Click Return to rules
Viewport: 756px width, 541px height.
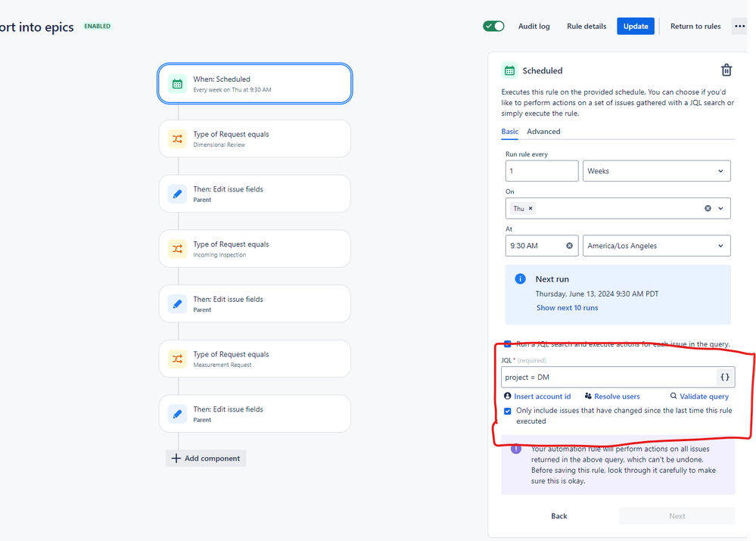point(695,26)
